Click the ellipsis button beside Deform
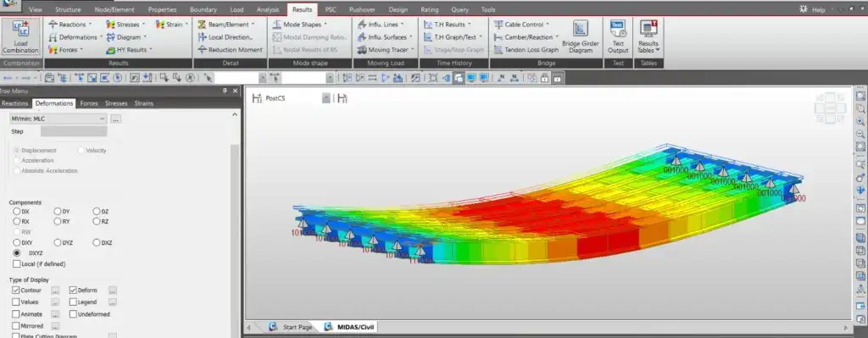The image size is (868, 338). click(113, 290)
